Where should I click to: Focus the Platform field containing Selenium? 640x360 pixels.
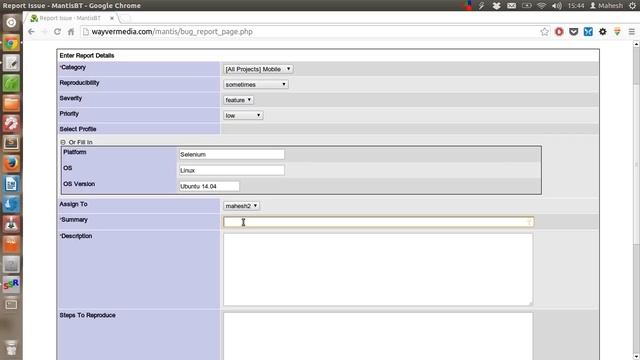click(x=231, y=154)
